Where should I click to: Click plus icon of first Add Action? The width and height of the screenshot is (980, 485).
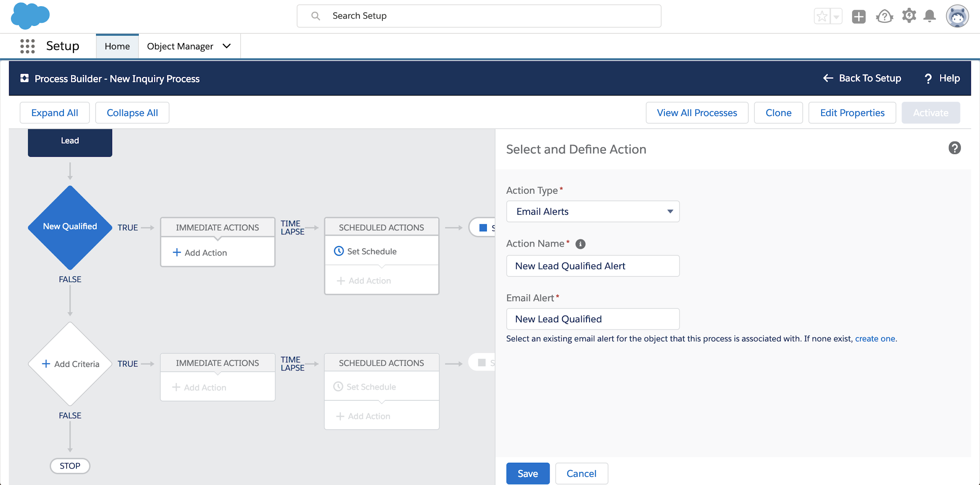pos(177,252)
